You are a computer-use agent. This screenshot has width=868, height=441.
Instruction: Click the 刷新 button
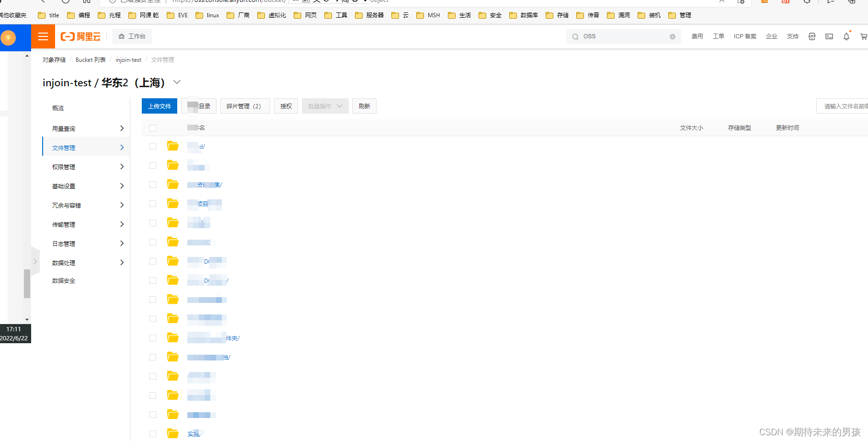pos(365,106)
